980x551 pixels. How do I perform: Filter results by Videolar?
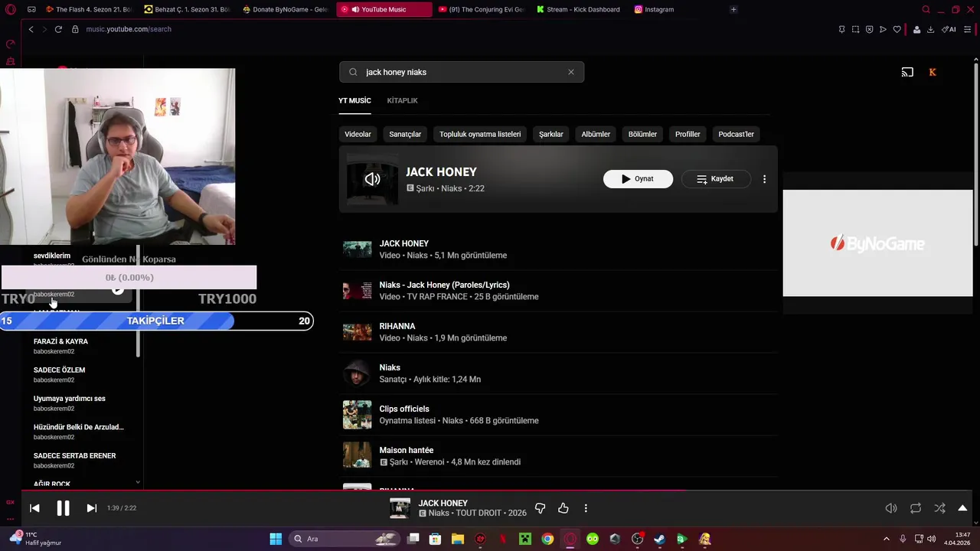[x=358, y=134]
